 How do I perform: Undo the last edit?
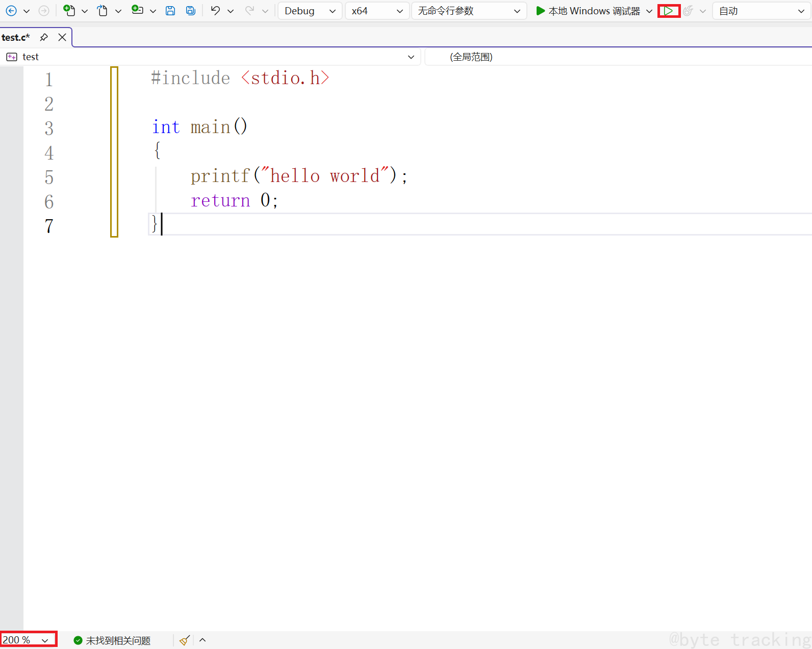coord(215,11)
